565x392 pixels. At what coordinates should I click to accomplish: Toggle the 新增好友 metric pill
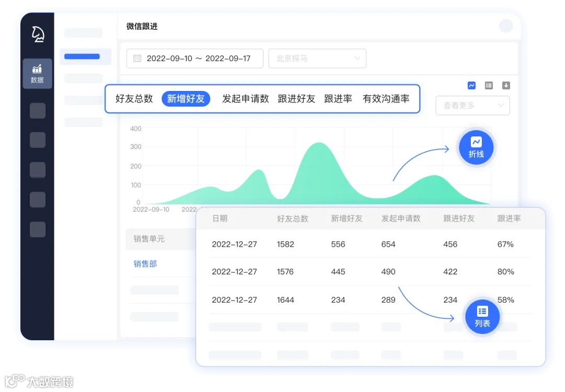tap(186, 98)
